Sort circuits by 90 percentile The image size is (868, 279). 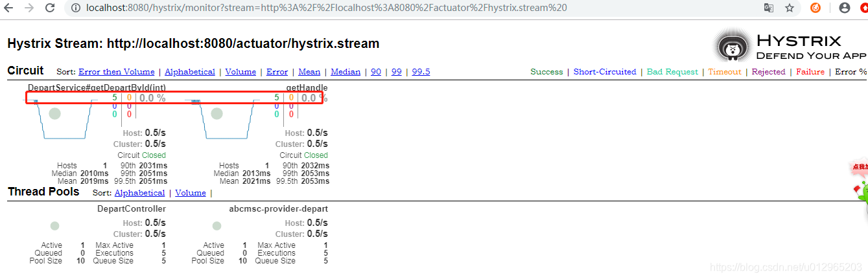(x=376, y=72)
